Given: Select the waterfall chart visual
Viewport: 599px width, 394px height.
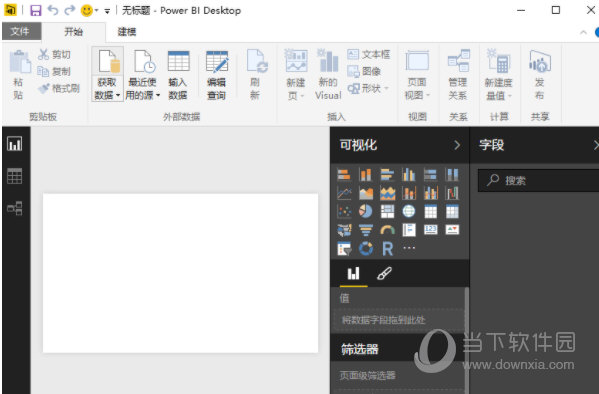Looking at the screenshot, I should coord(452,193).
